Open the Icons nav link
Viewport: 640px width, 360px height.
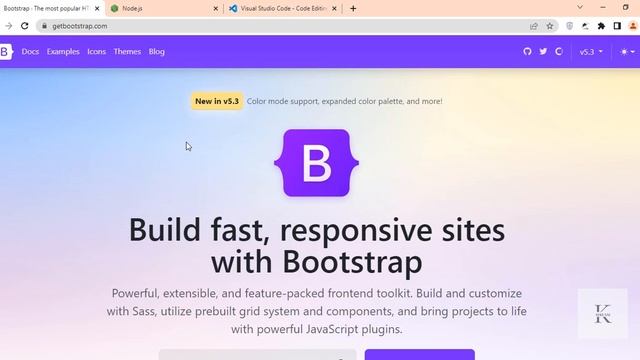[96, 51]
